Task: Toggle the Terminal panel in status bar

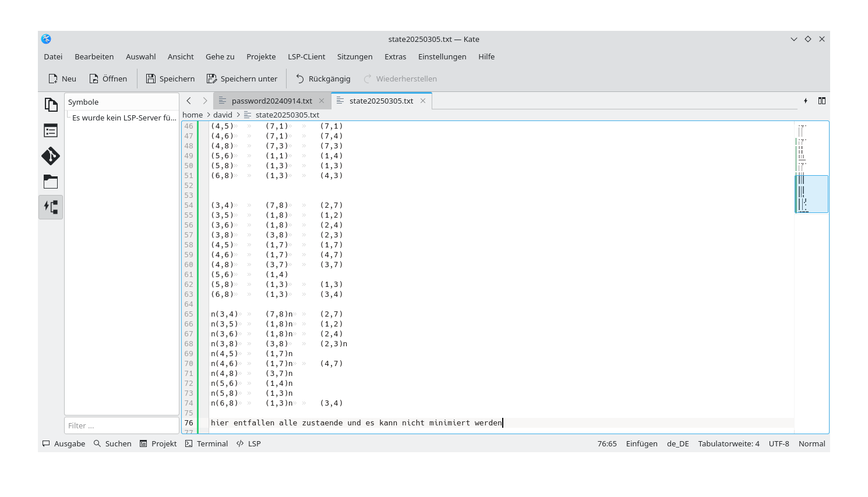Action: pos(206,443)
